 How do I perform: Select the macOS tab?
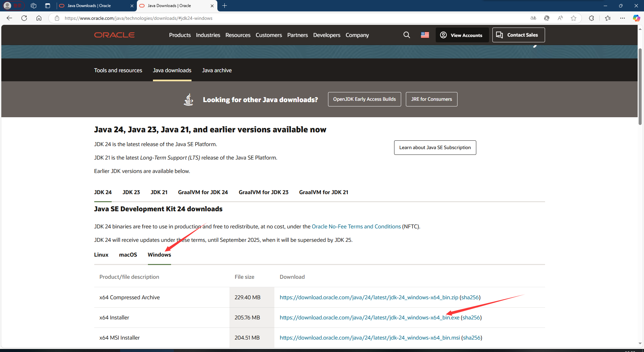click(128, 255)
